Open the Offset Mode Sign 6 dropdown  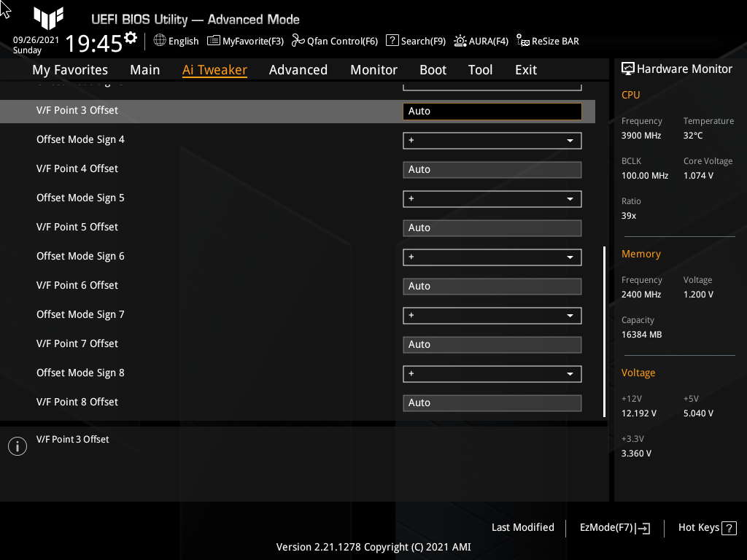tap(492, 257)
